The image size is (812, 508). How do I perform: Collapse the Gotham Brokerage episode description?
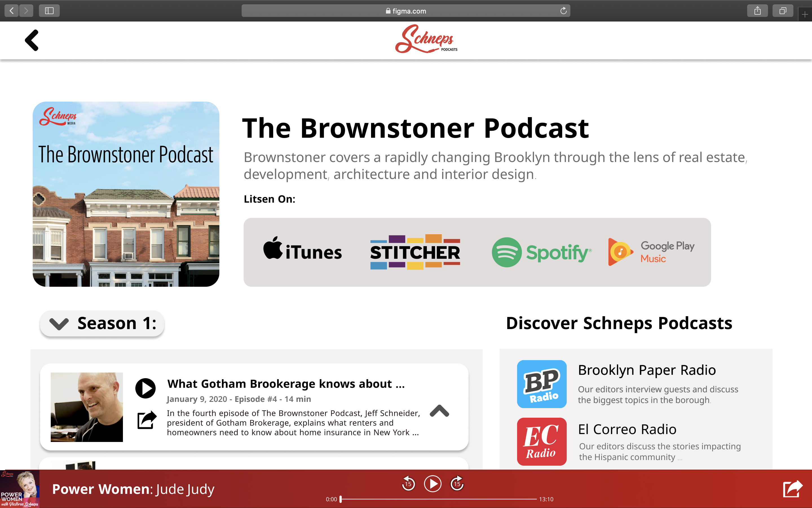(439, 411)
